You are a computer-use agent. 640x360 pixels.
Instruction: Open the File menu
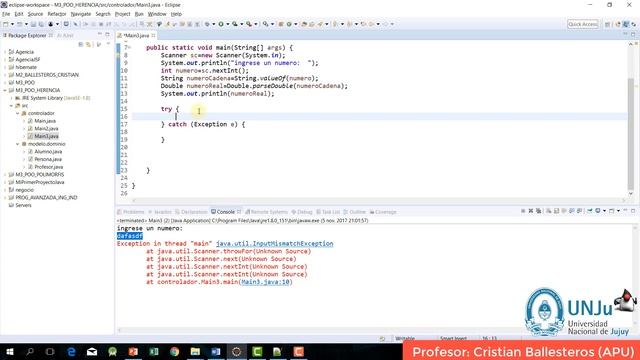[x=6, y=14]
